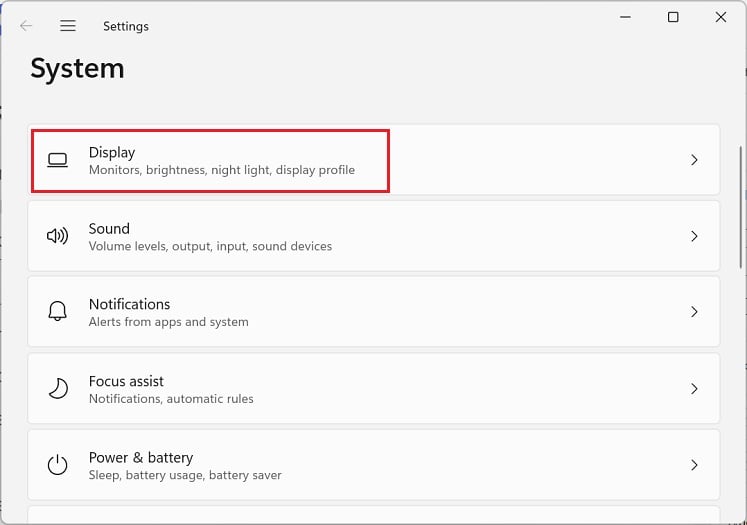Maximize the Settings window

coord(673,17)
